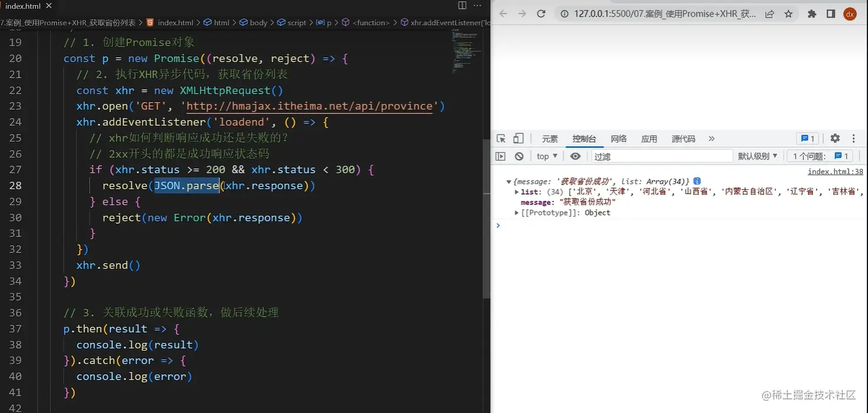Viewport: 868px width, 413px height.
Task: Click the message value "获取省份成功" row
Action: click(567, 202)
